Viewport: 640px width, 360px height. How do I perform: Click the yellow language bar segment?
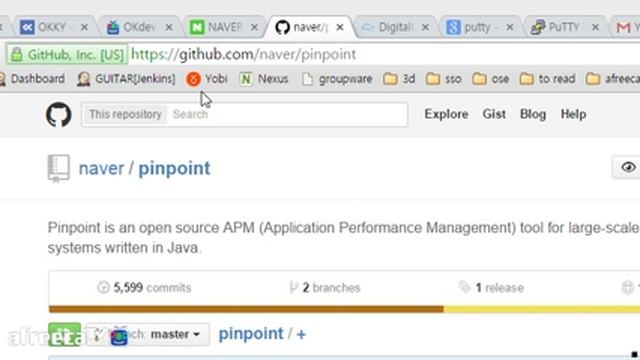pos(542,309)
